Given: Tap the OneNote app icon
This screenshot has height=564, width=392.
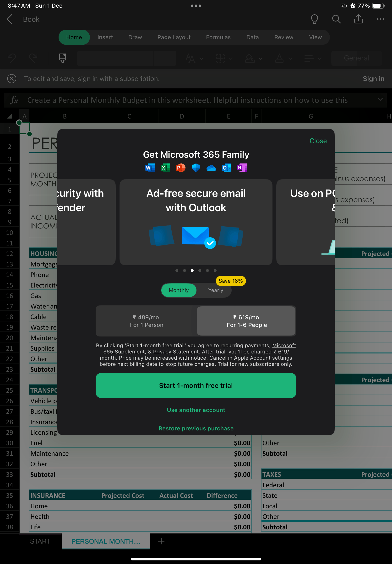Looking at the screenshot, I should (242, 168).
